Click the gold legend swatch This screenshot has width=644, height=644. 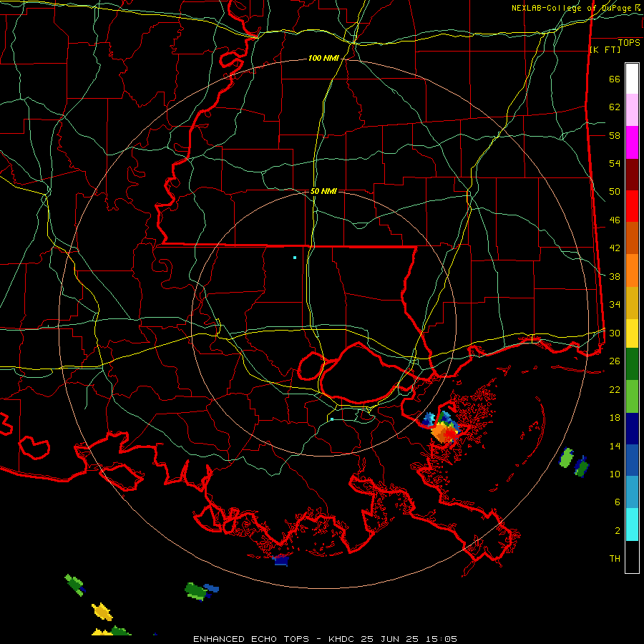point(632,303)
